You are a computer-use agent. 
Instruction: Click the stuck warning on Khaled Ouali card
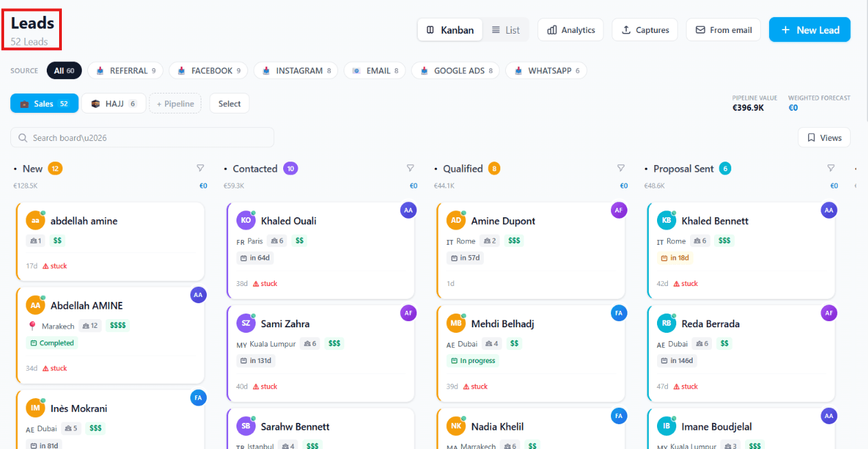point(265,283)
